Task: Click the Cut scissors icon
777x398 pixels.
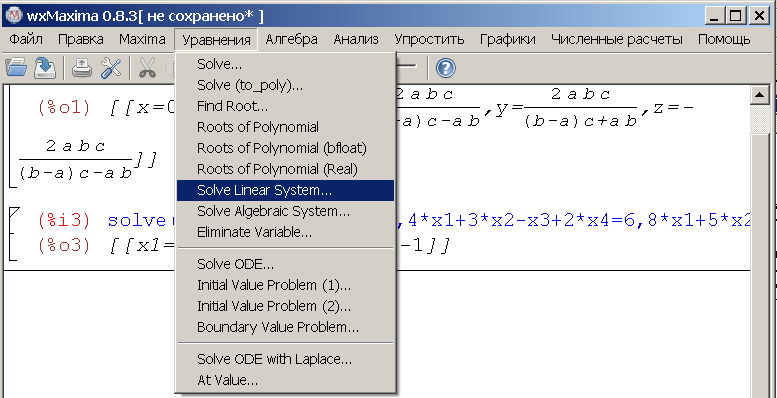Action: tap(147, 67)
